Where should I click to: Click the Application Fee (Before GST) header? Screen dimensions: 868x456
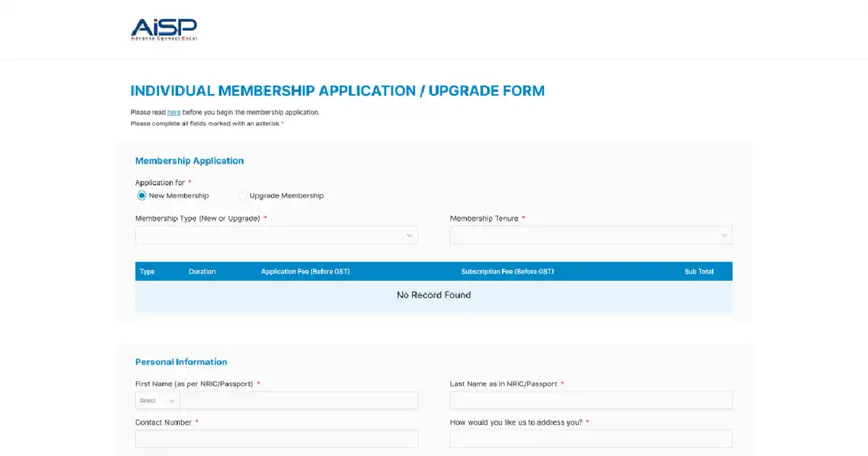click(x=305, y=271)
